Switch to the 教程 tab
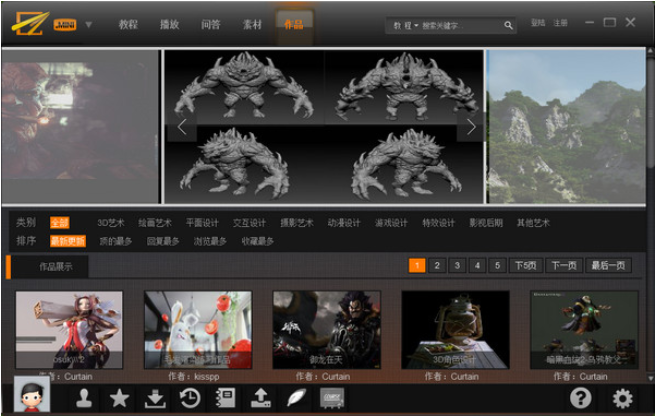The height and width of the screenshot is (416, 657). click(128, 25)
